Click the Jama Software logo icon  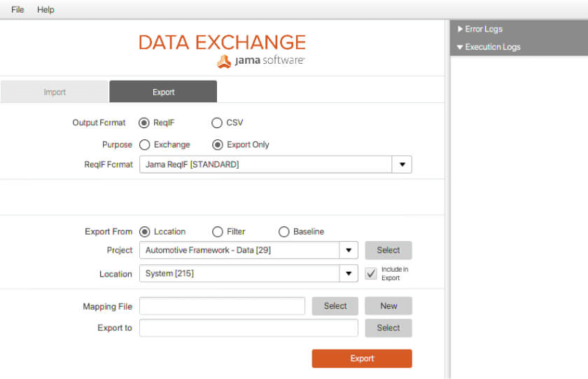[x=223, y=62]
